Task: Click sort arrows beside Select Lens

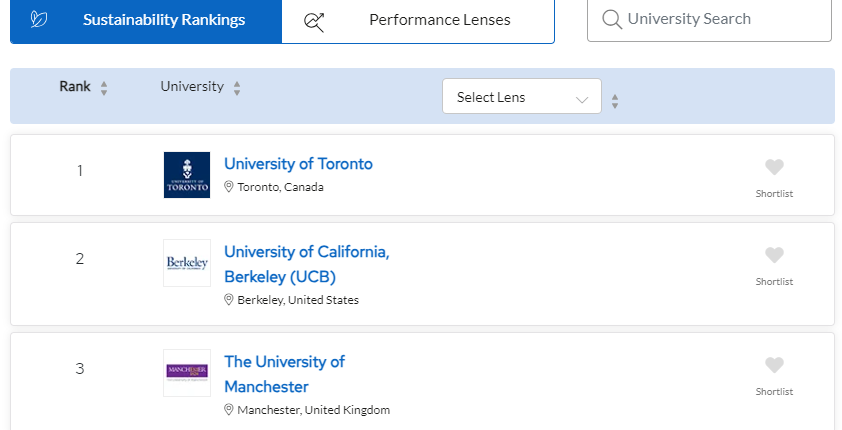Action: (x=615, y=101)
